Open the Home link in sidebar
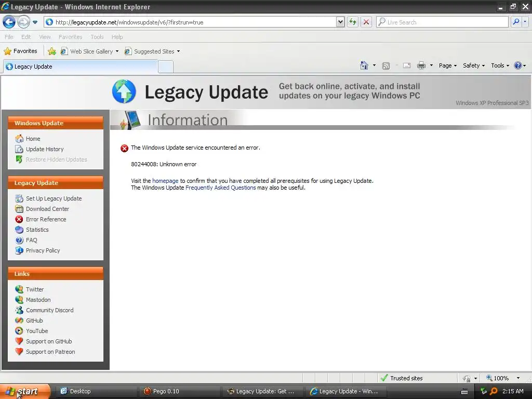Image resolution: width=532 pixels, height=399 pixels. (33, 139)
